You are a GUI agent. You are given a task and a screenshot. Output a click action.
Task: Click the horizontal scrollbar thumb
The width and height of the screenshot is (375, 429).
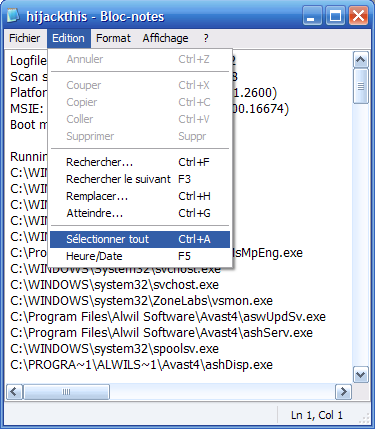67,392
